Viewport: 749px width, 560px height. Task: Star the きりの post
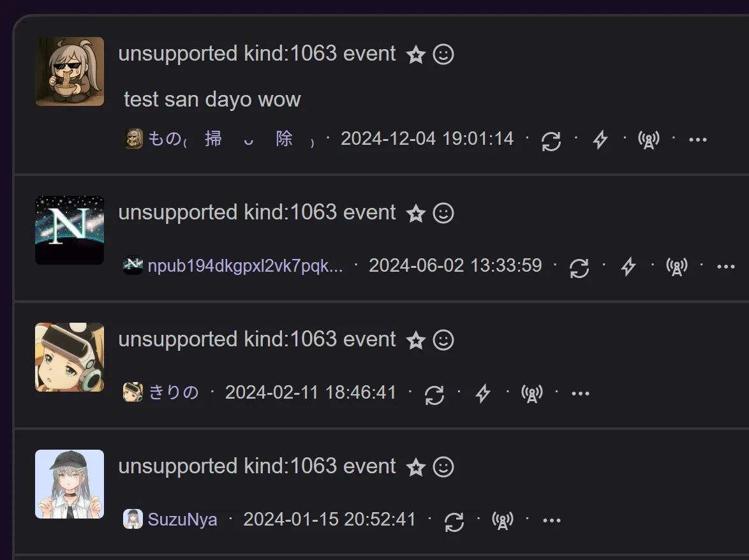(x=416, y=341)
